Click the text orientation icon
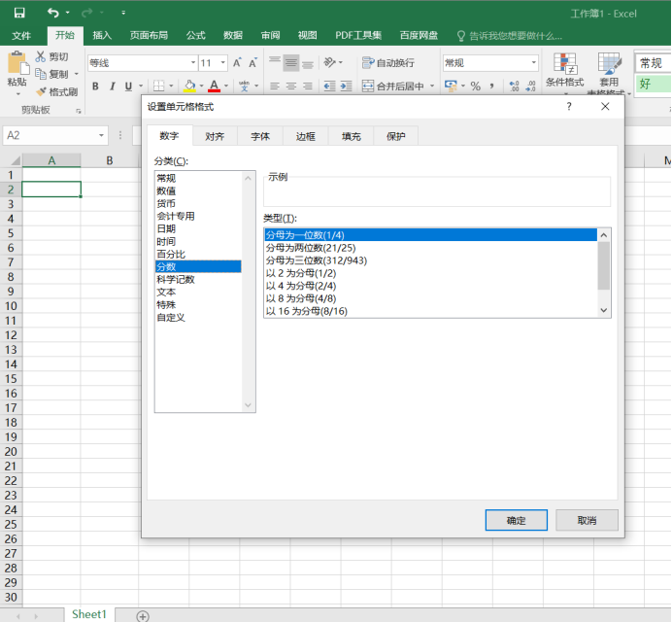Screen dimensions: 672x622 point(329,62)
